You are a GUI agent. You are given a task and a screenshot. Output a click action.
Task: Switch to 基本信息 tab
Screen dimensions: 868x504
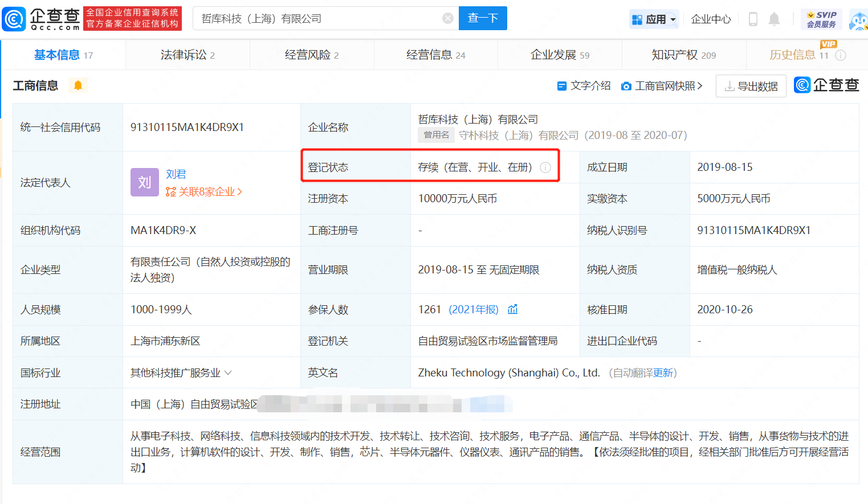click(63, 55)
